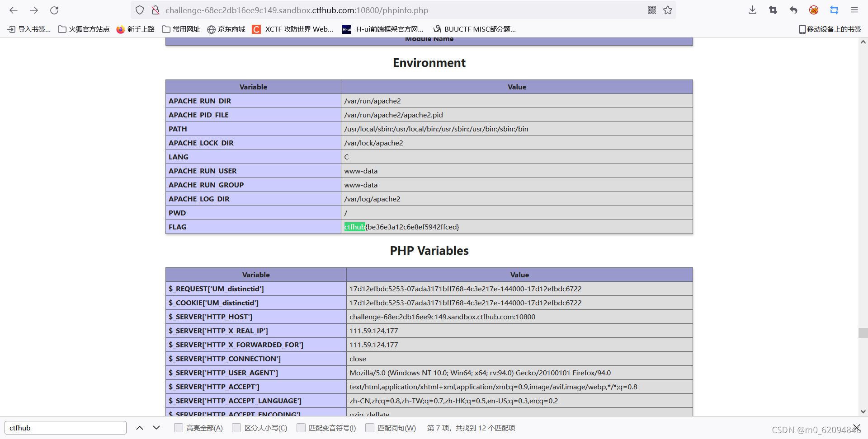Enable the 匹配词句 checkbox
The height and width of the screenshot is (439, 868).
click(x=370, y=428)
